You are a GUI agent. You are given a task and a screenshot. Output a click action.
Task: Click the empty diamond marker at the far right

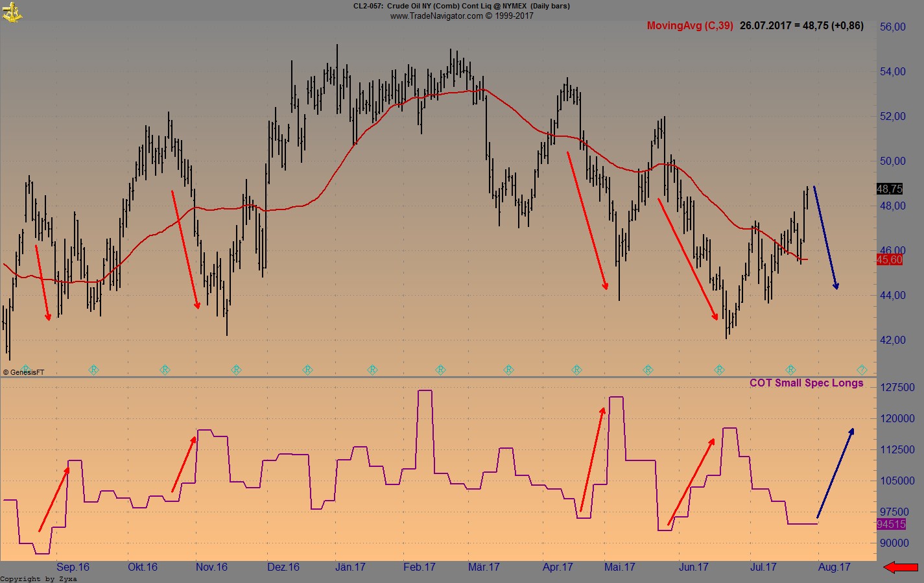862,370
